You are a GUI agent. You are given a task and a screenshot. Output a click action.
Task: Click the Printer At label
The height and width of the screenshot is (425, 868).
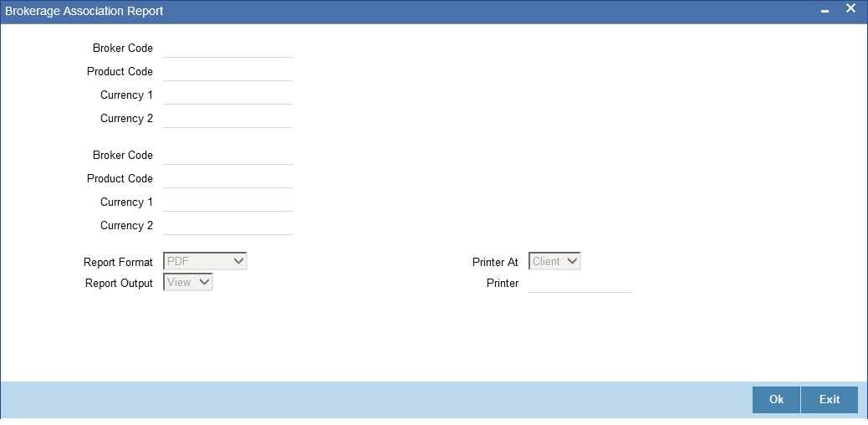[495, 262]
